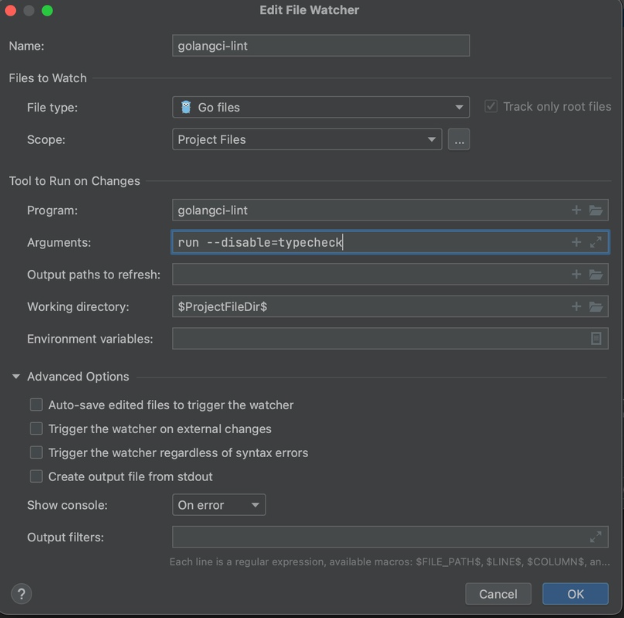The height and width of the screenshot is (618, 624).
Task: Expand the Arguments field editor
Action: 596,242
